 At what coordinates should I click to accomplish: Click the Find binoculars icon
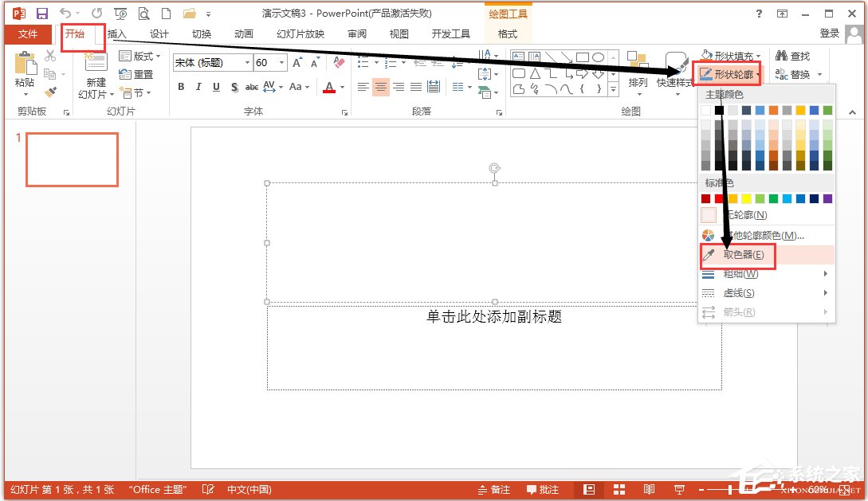[792, 56]
